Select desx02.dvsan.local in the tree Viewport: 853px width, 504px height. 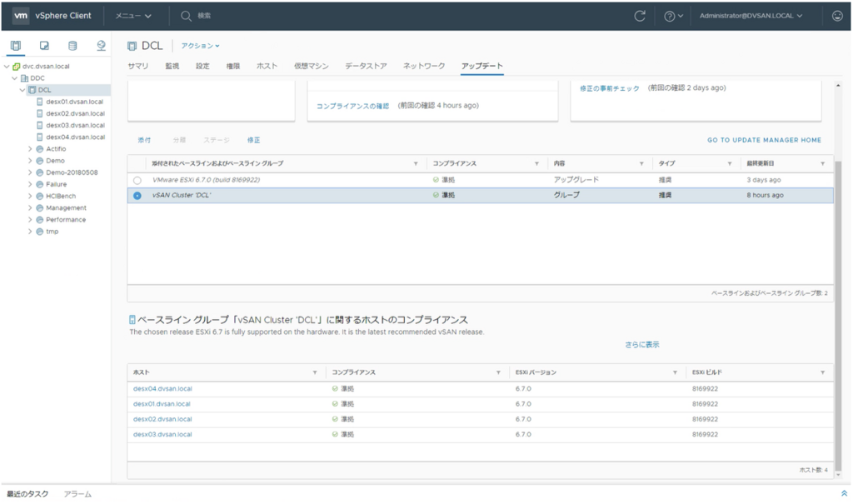point(75,114)
